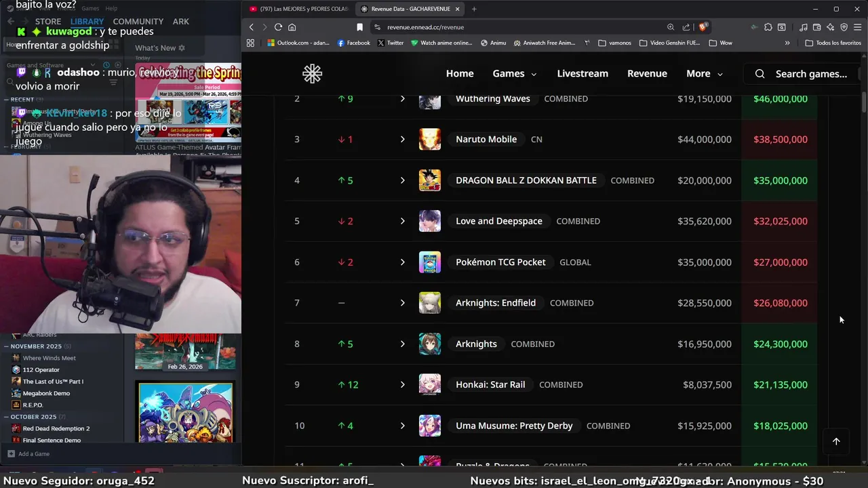
Task: Click the Arknights row game icon
Action: tap(430, 344)
